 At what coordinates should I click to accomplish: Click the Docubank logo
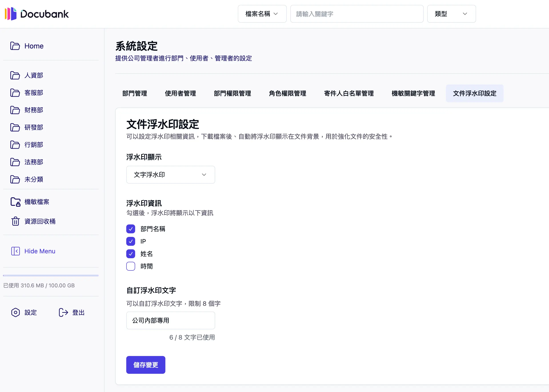pyautogui.click(x=37, y=14)
